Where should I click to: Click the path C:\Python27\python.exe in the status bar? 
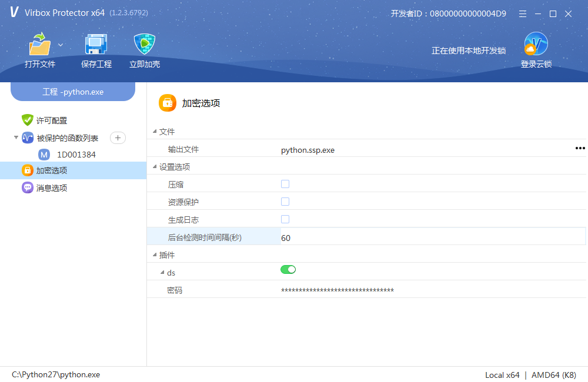(x=56, y=374)
